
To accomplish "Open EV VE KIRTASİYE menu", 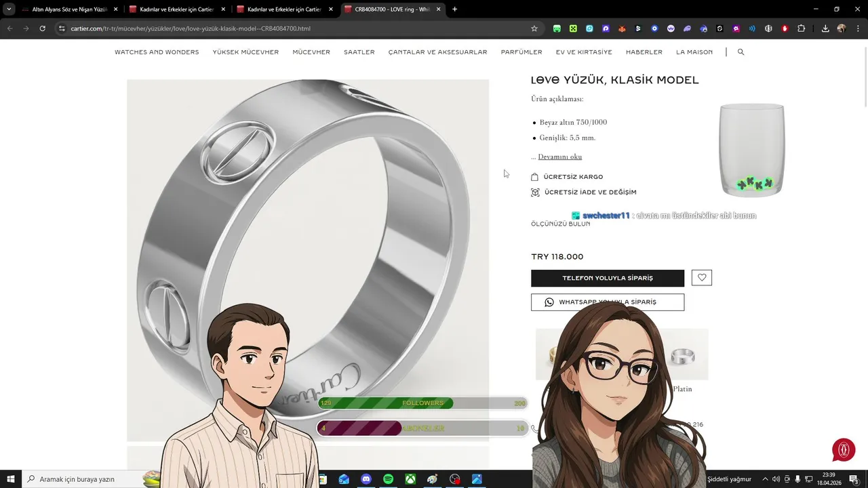I will [x=584, y=52].
